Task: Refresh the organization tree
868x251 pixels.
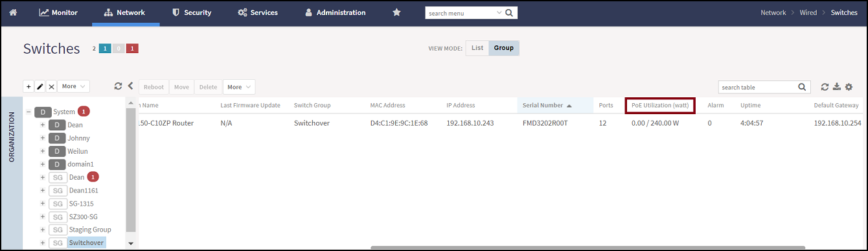Action: [x=118, y=86]
